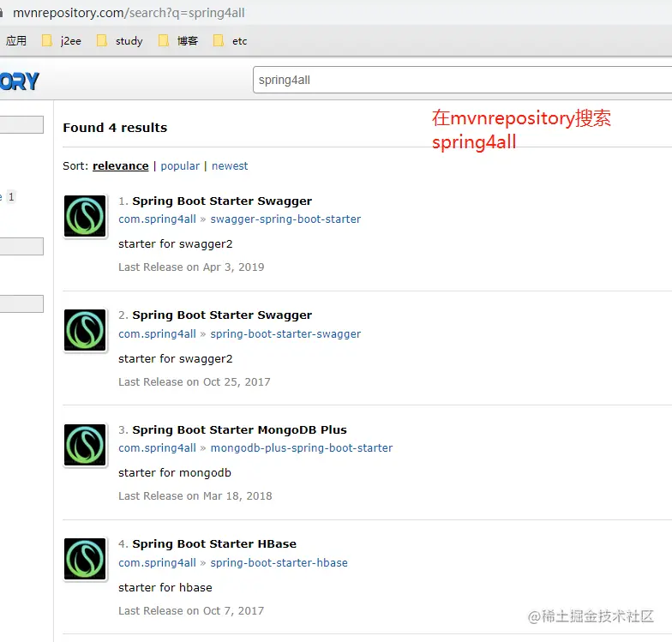Open the study bookmark folder
Screen dimensions: 672x642
coord(120,41)
